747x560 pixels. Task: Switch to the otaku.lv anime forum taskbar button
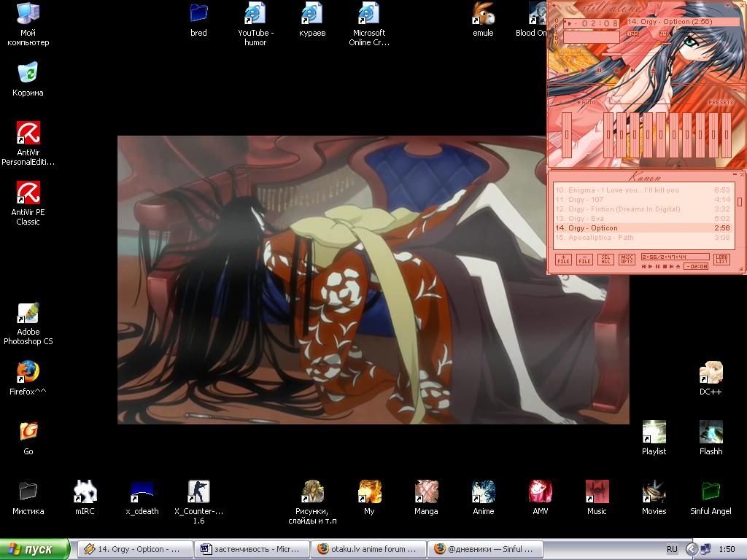click(368, 549)
